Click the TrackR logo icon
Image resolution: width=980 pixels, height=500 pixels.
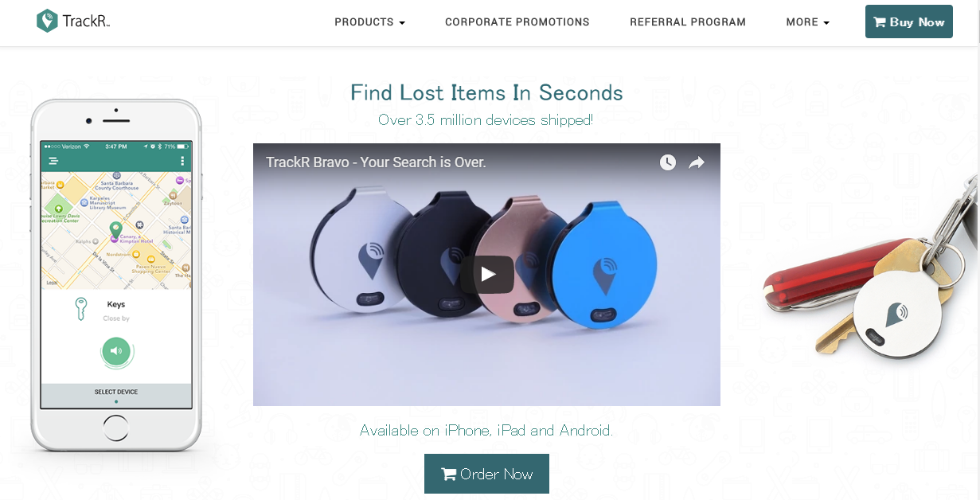coord(48,21)
